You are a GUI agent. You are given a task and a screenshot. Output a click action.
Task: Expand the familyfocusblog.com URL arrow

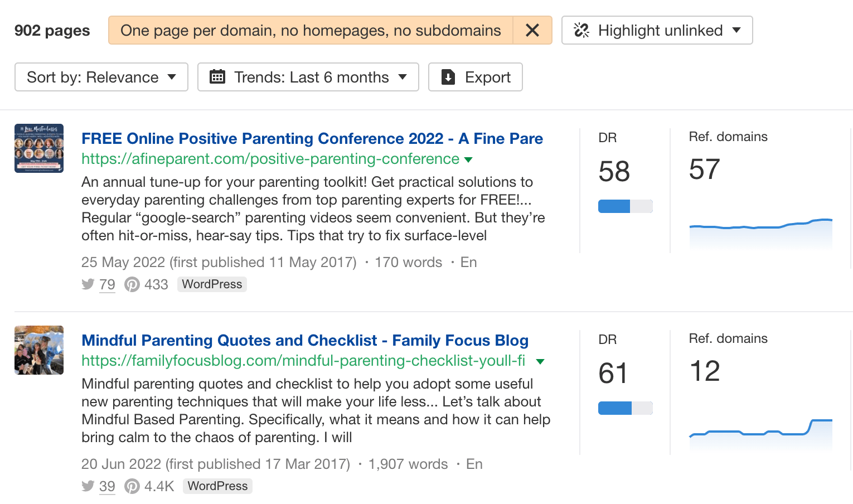pos(540,362)
